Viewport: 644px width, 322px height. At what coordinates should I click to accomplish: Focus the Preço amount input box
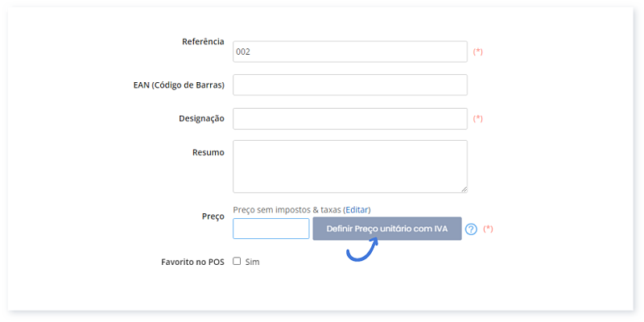(x=271, y=229)
